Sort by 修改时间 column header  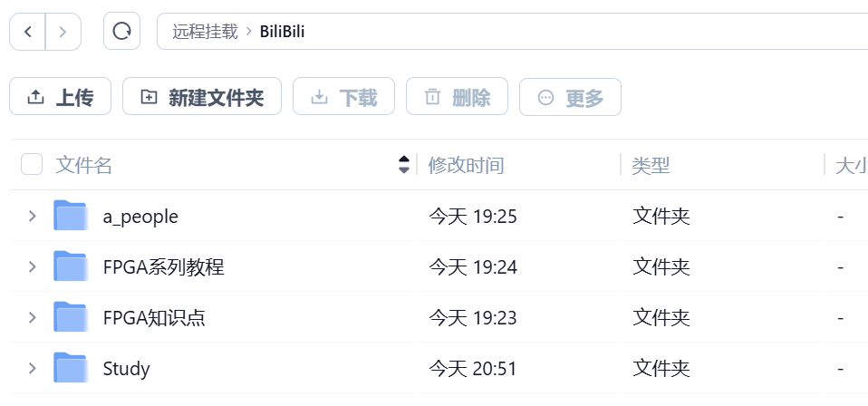click(466, 165)
